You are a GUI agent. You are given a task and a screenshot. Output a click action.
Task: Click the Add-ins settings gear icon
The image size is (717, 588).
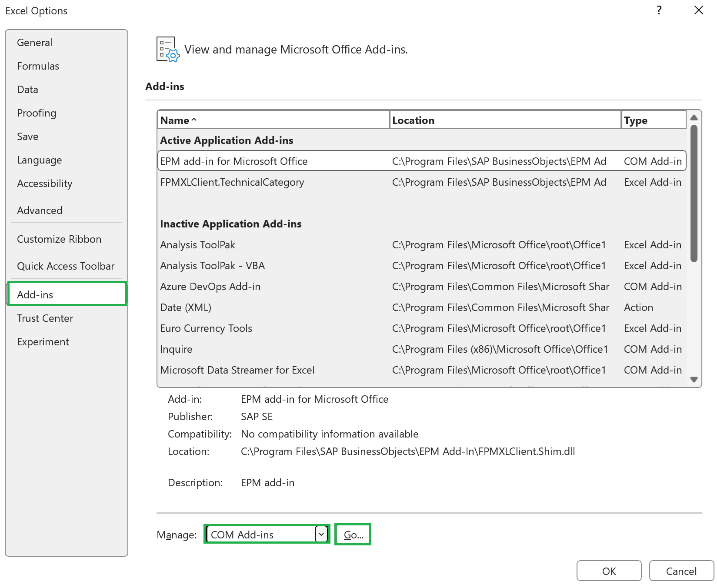click(168, 50)
